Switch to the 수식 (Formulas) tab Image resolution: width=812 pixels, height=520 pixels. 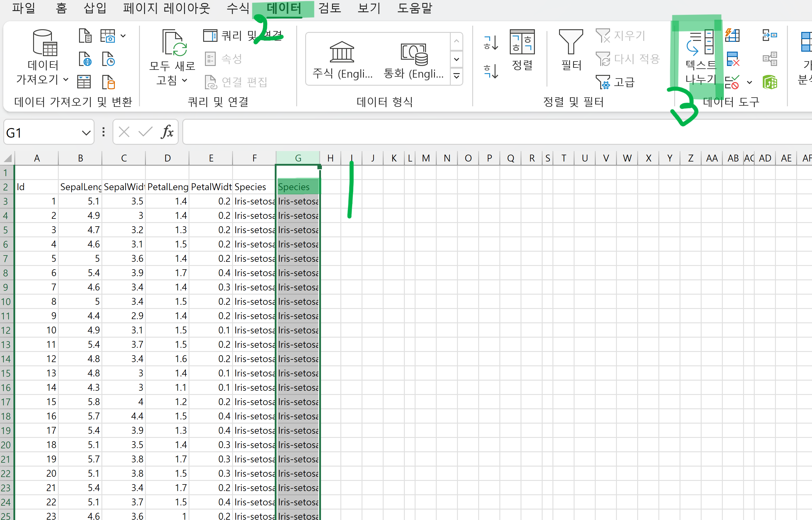(x=237, y=8)
